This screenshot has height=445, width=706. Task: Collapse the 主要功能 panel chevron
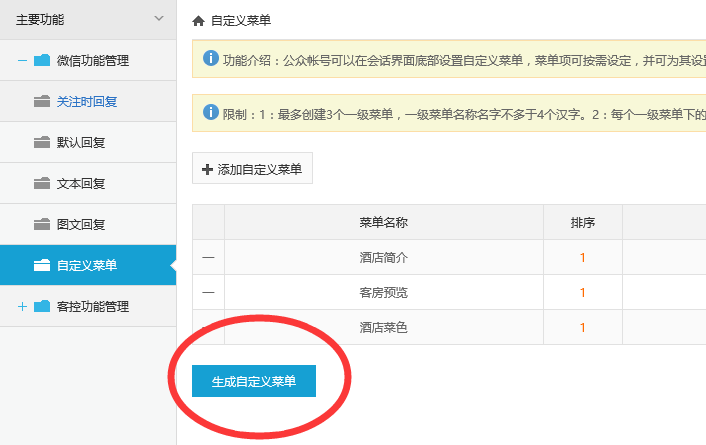click(x=158, y=19)
